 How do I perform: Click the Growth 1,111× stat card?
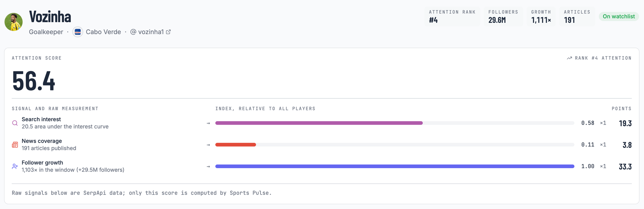(x=541, y=16)
